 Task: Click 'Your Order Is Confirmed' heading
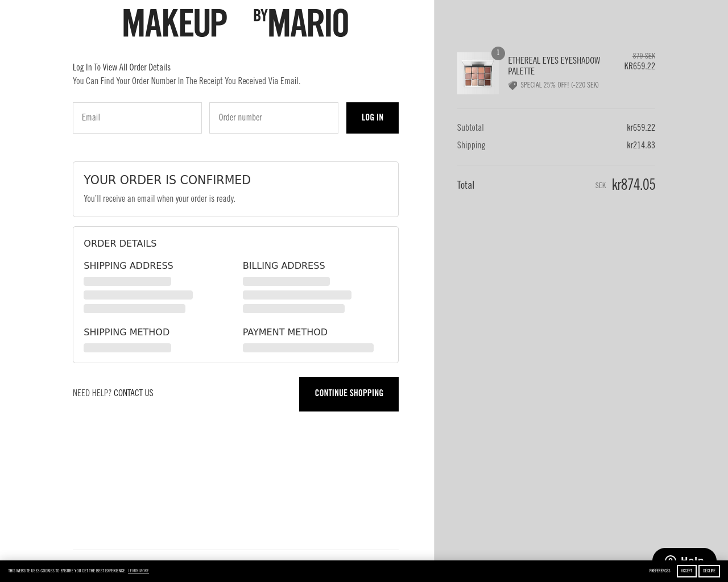167,180
